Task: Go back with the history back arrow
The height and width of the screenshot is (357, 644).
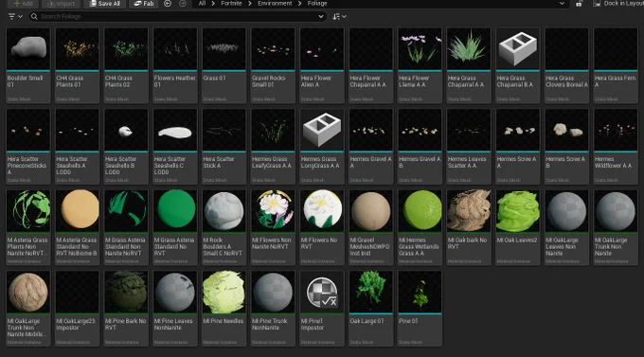Action: pyautogui.click(x=168, y=3)
